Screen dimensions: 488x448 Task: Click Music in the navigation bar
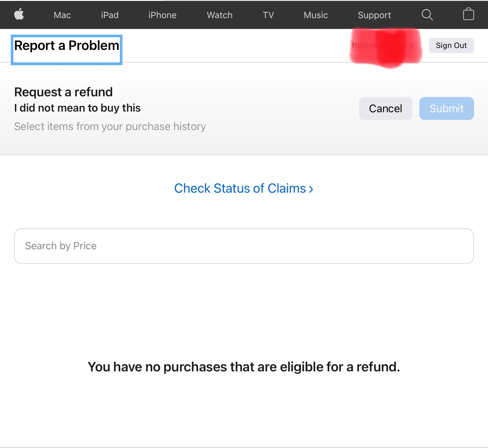[315, 15]
